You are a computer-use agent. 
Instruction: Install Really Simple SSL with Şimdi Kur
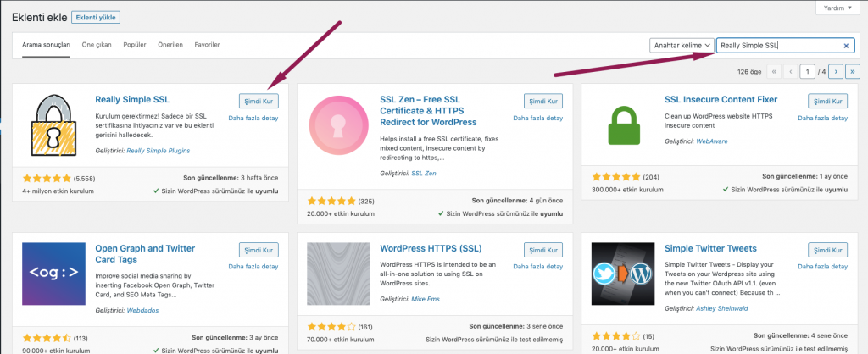(259, 102)
